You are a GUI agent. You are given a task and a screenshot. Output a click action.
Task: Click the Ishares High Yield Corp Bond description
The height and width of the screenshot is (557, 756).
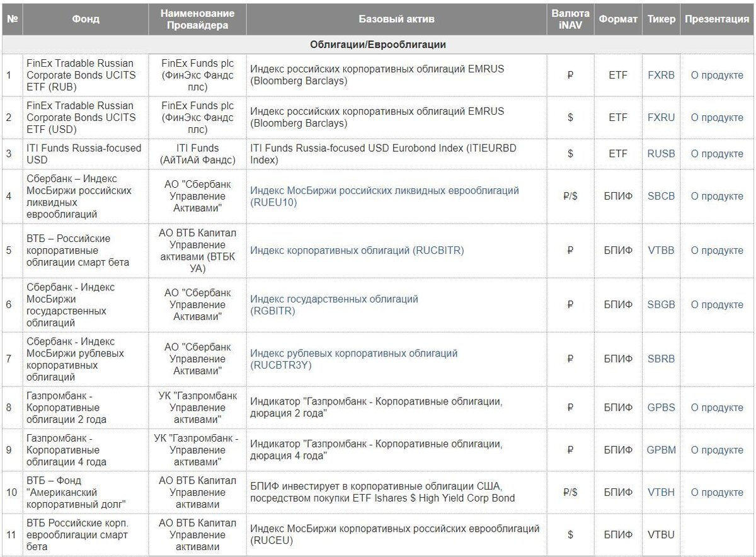(x=383, y=492)
